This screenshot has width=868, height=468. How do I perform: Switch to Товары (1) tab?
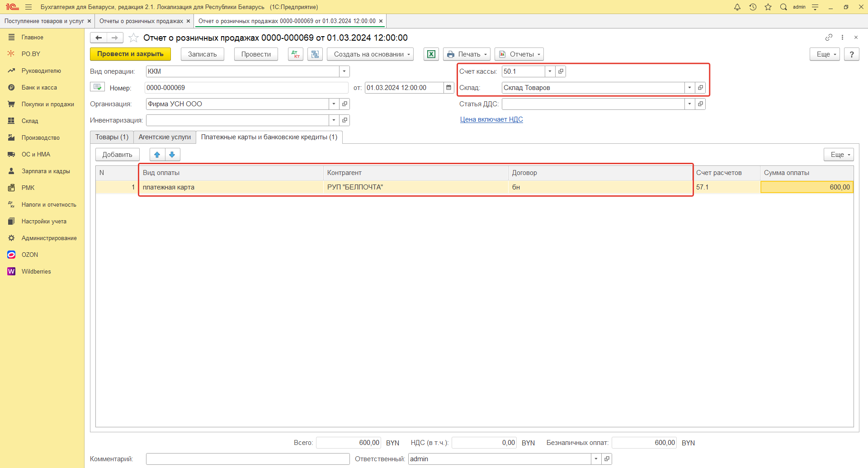click(112, 137)
